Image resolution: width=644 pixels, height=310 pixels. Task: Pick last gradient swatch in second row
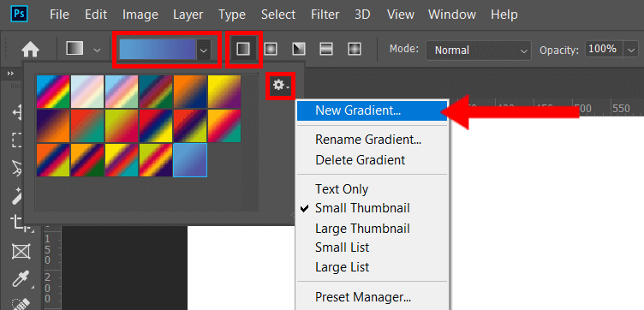click(x=224, y=126)
